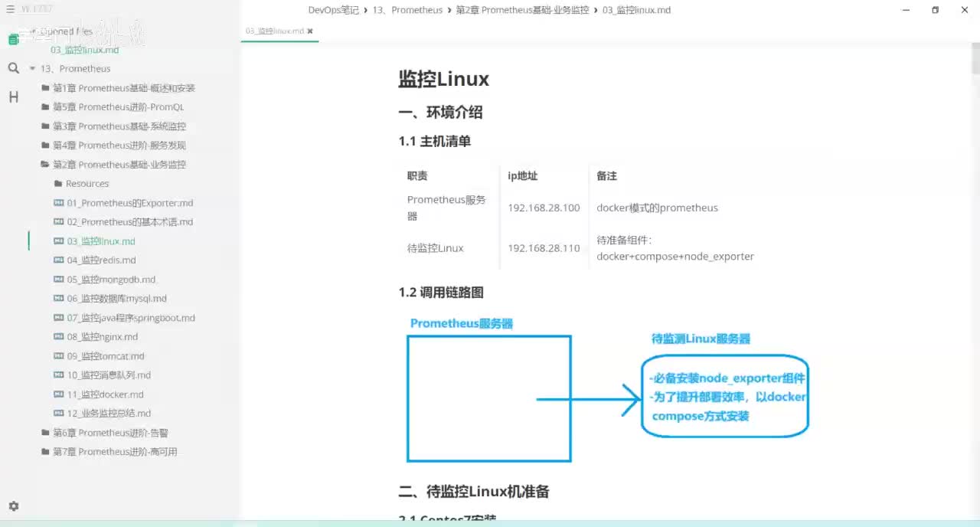Show the file tree panel icon
The image size is (980, 527).
pyautogui.click(x=13, y=40)
